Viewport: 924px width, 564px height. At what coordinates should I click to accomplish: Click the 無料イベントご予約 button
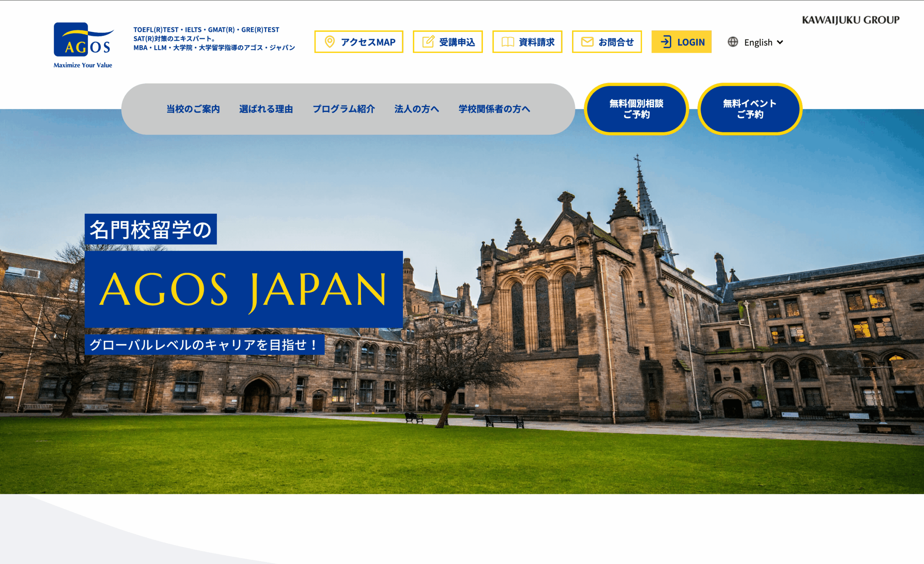[x=750, y=109]
